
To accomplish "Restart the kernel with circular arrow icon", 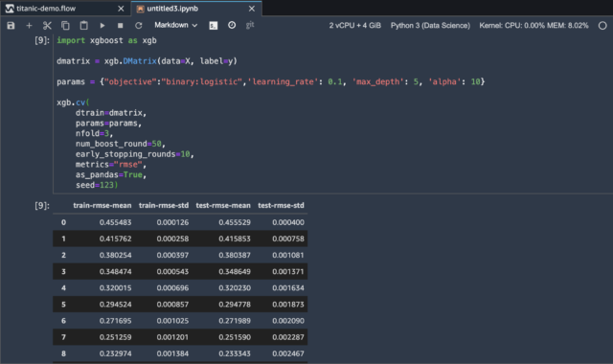I will point(138,26).
